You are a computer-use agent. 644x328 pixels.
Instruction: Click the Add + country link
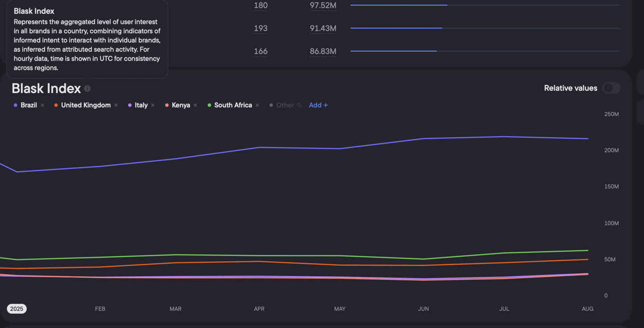coord(318,105)
